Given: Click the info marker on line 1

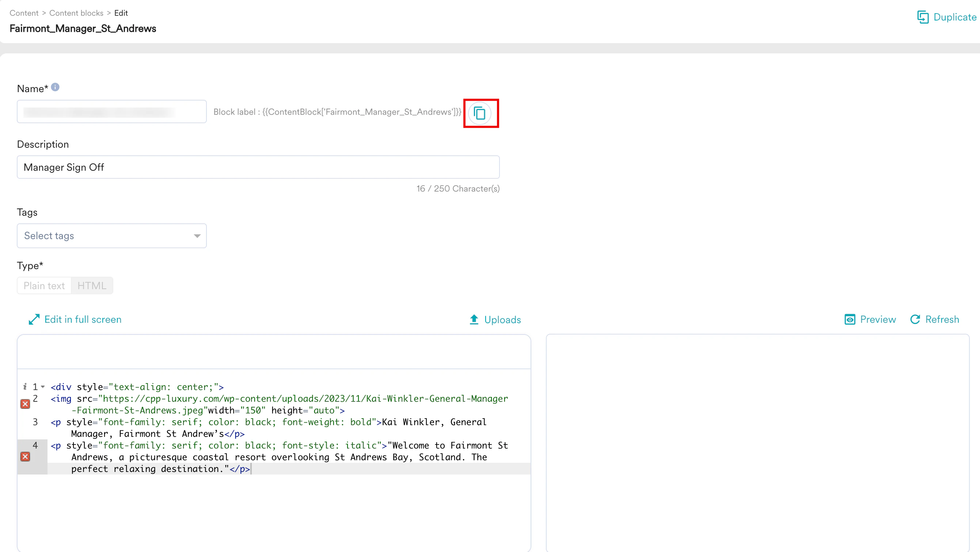Looking at the screenshot, I should click(25, 387).
